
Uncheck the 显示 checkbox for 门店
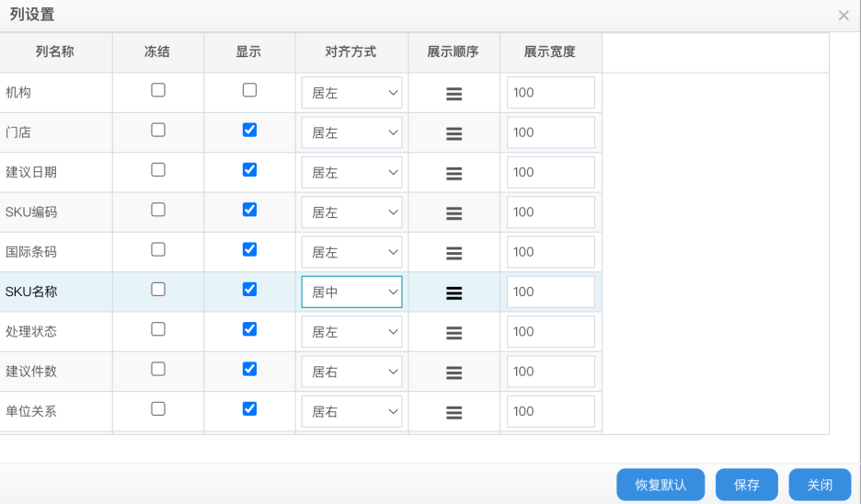[x=250, y=130]
